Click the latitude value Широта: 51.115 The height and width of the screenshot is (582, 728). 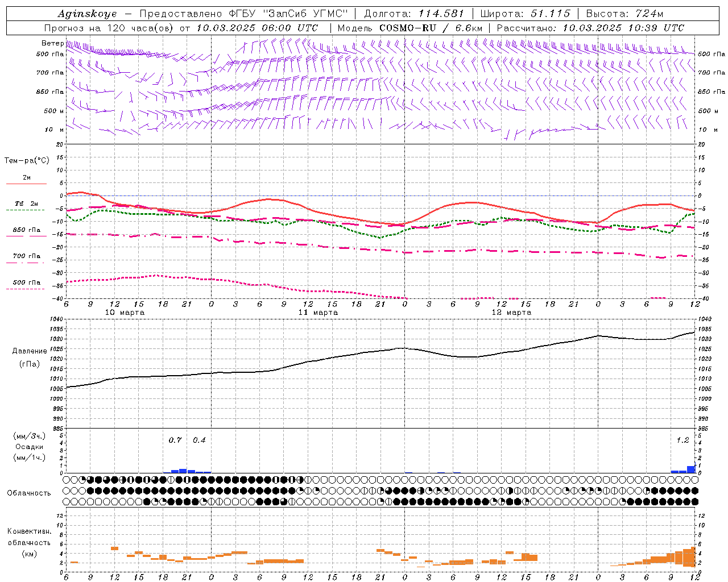[525, 14]
